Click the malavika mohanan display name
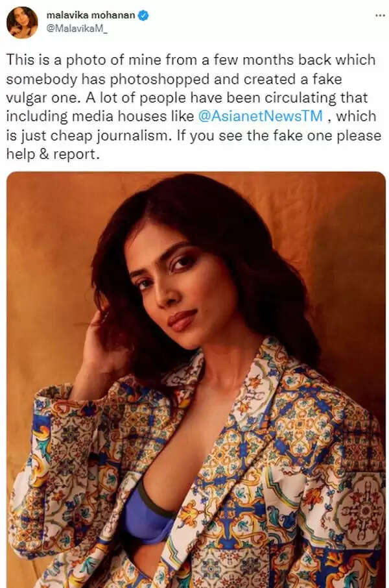The height and width of the screenshot is (588, 389). click(90, 16)
